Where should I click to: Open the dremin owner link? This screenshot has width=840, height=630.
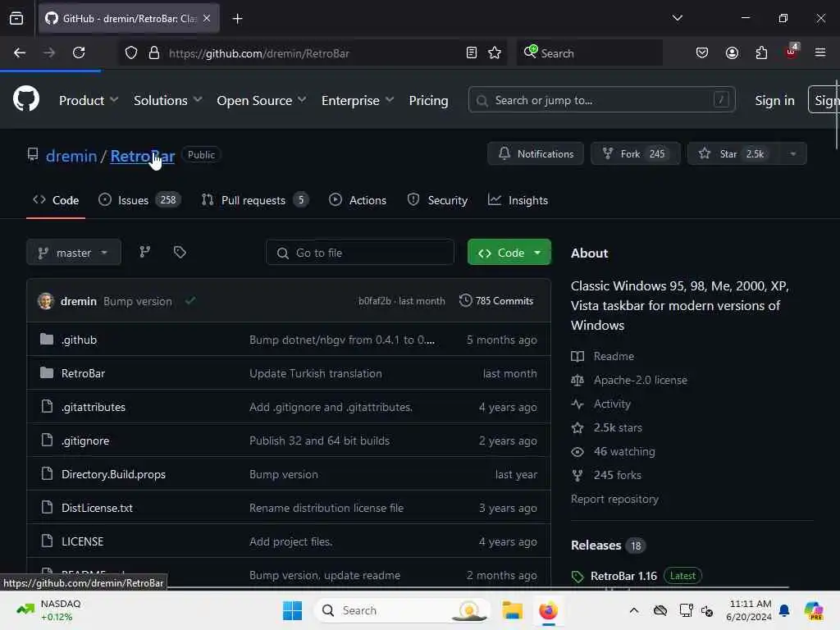[71, 156]
